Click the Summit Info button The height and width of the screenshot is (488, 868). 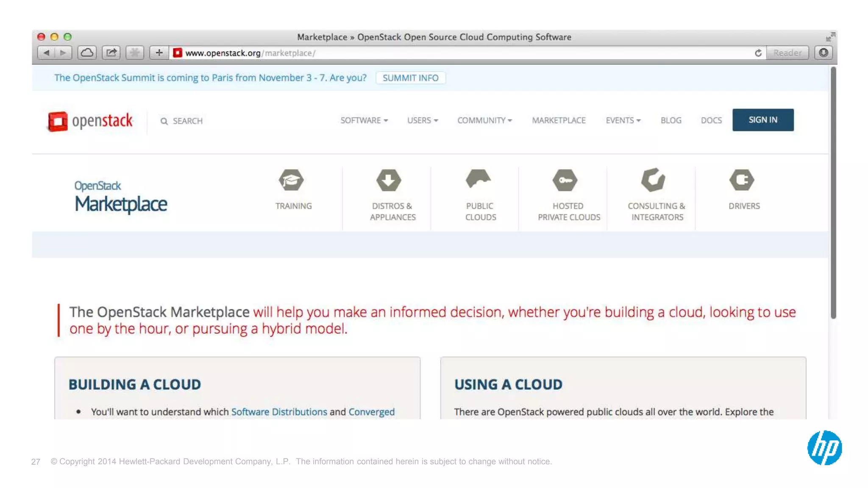pos(410,78)
